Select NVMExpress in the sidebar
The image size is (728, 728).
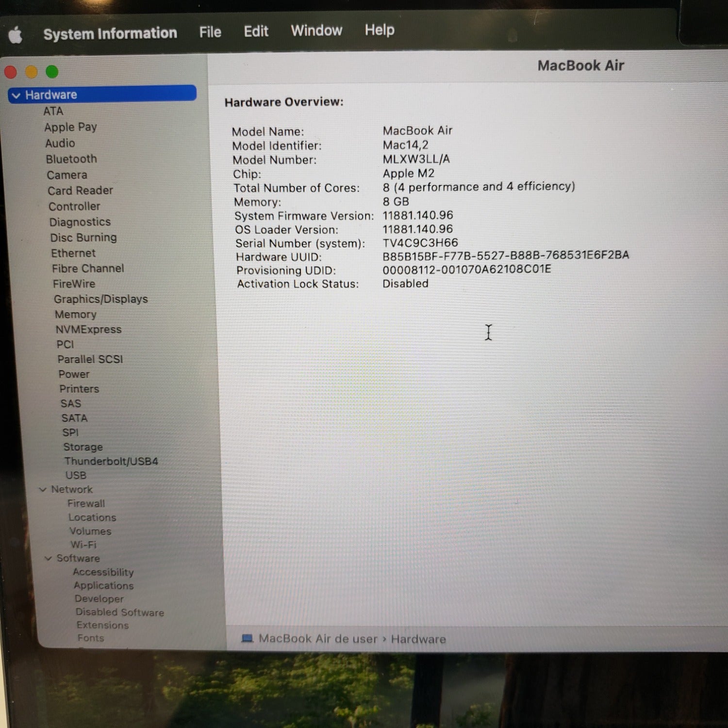[x=88, y=330]
